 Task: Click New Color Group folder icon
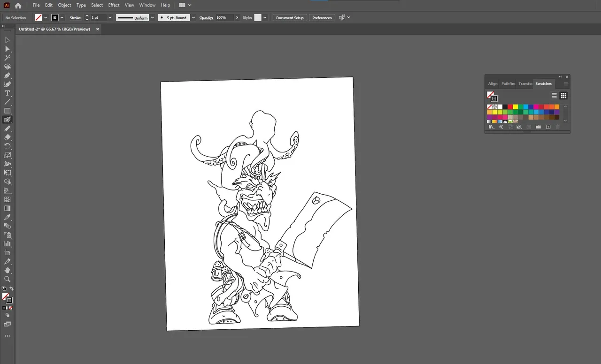[538, 127]
